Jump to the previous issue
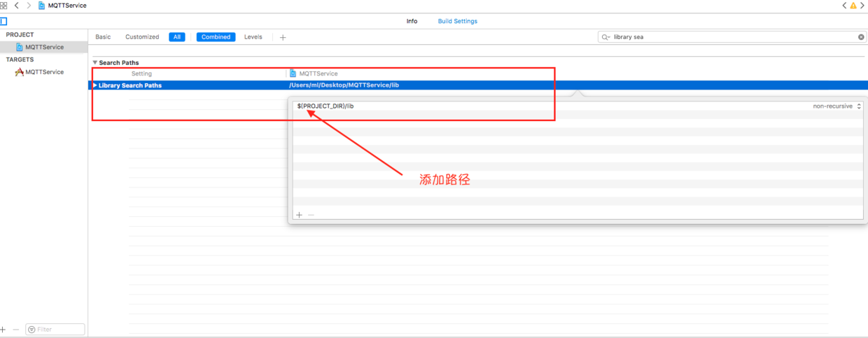 click(844, 5)
